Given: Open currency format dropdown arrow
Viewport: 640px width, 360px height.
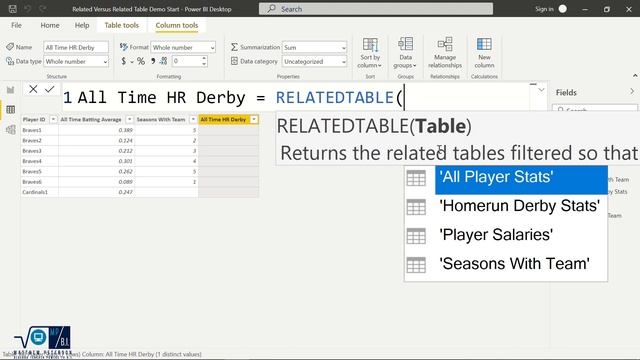Looking at the screenshot, I should tap(132, 62).
